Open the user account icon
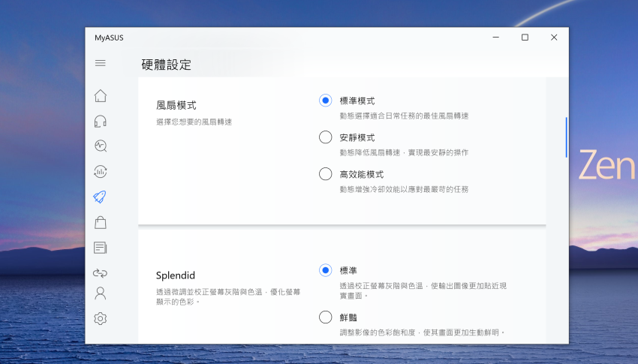The height and width of the screenshot is (364, 638). point(100,293)
